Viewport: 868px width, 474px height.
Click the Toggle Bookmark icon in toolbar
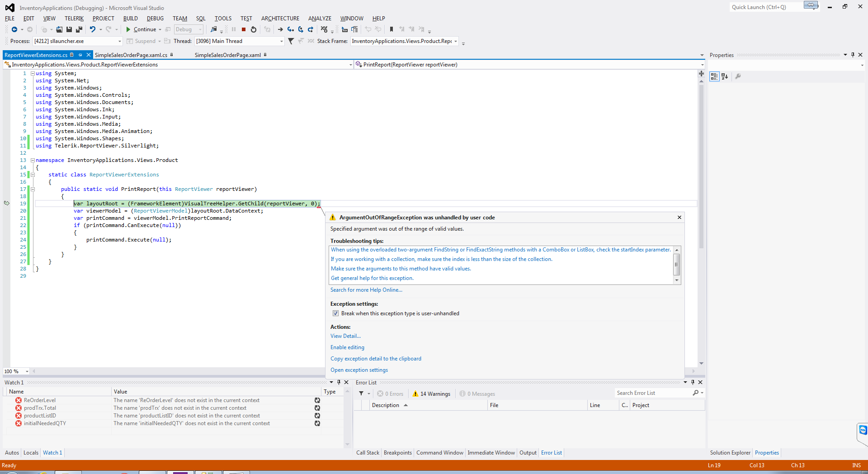pyautogui.click(x=392, y=29)
